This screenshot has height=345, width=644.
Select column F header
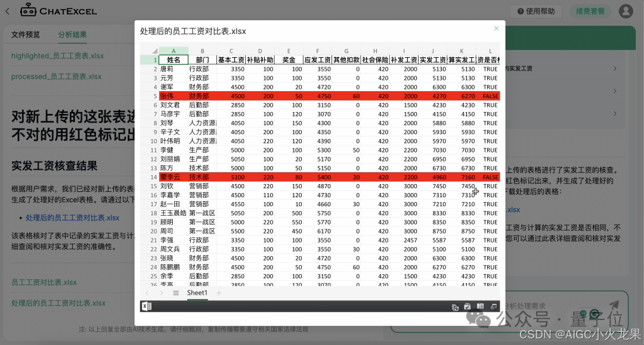tap(317, 51)
